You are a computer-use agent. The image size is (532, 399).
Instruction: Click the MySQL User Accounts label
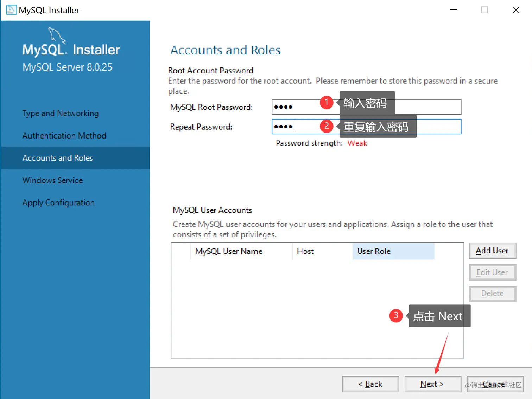(x=213, y=210)
